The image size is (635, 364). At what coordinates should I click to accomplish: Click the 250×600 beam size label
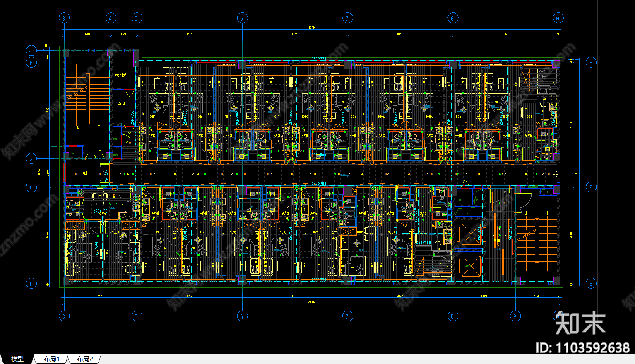(100, 211)
